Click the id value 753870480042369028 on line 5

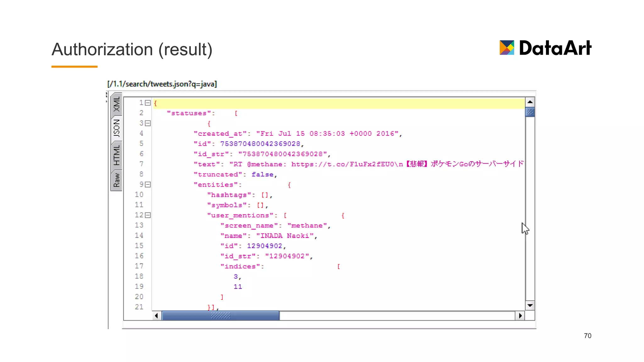click(260, 144)
